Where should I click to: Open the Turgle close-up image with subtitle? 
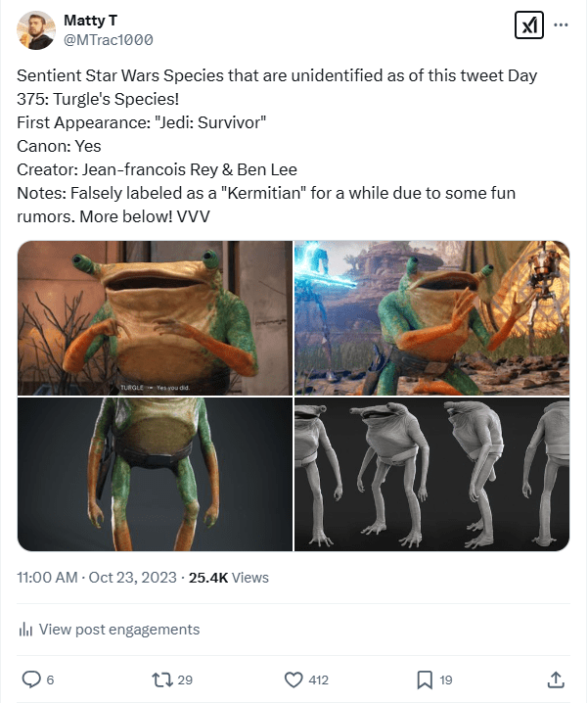(155, 317)
